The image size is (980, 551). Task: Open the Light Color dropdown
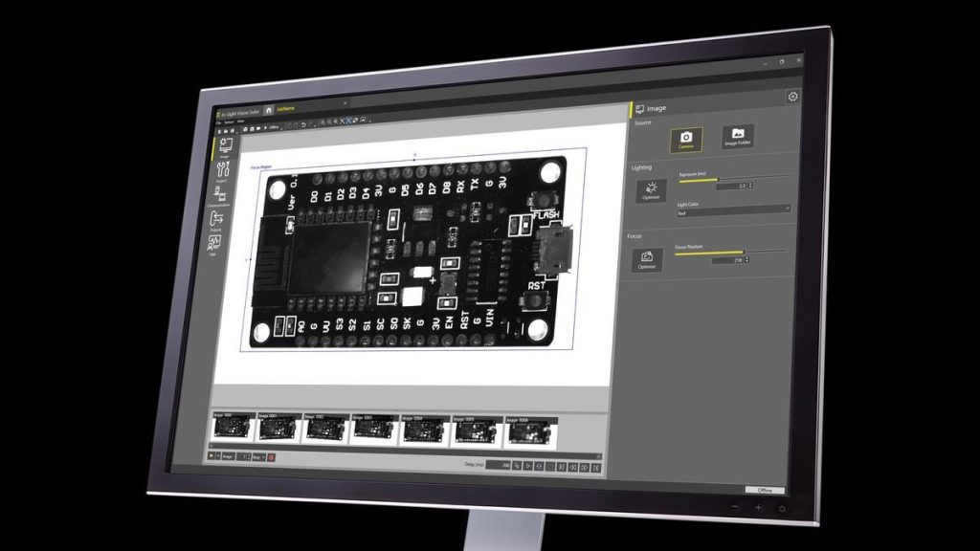click(x=734, y=211)
